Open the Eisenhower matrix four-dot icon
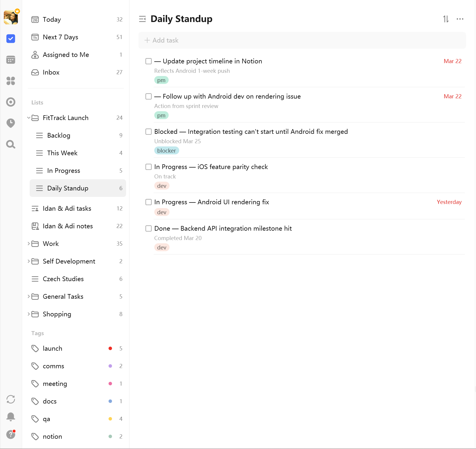Image resolution: width=476 pixels, height=449 pixels. [x=11, y=81]
